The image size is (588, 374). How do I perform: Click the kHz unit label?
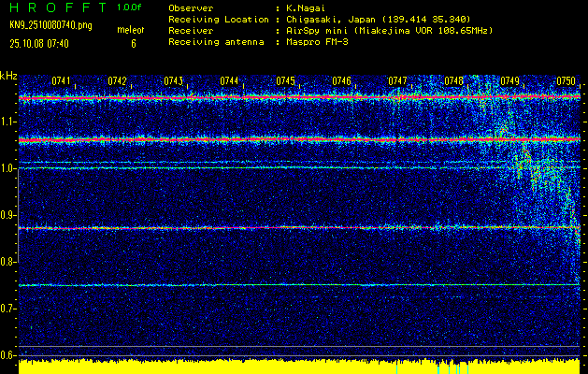pos(8,76)
